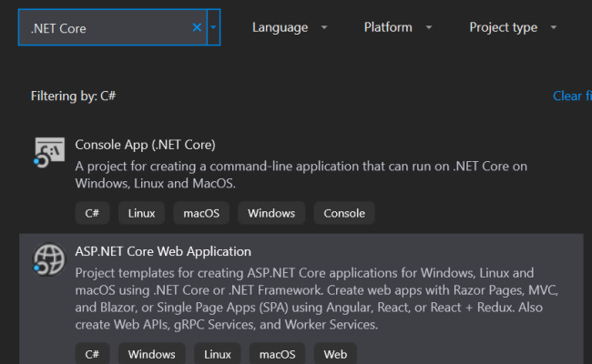Click the Console tag
The image size is (592, 364).
click(x=344, y=213)
